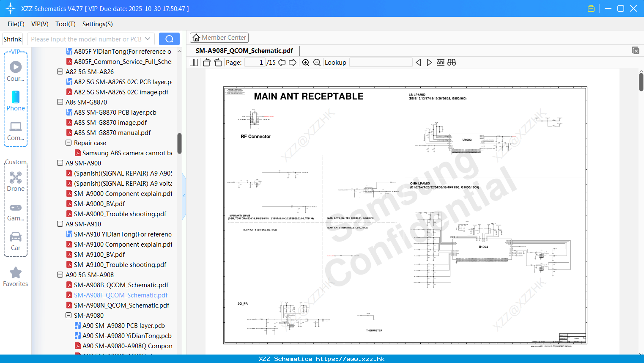This screenshot has height=363, width=644.
Task: Click the blue search button
Action: coord(169,39)
